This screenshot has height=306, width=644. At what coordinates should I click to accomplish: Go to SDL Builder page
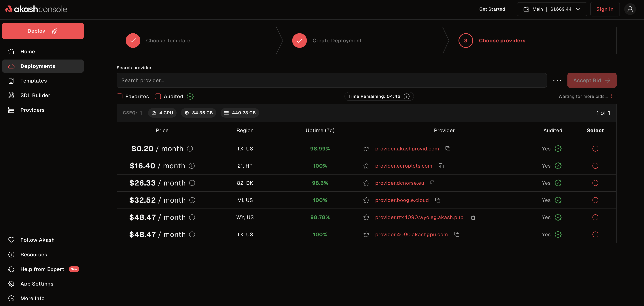[x=35, y=95]
